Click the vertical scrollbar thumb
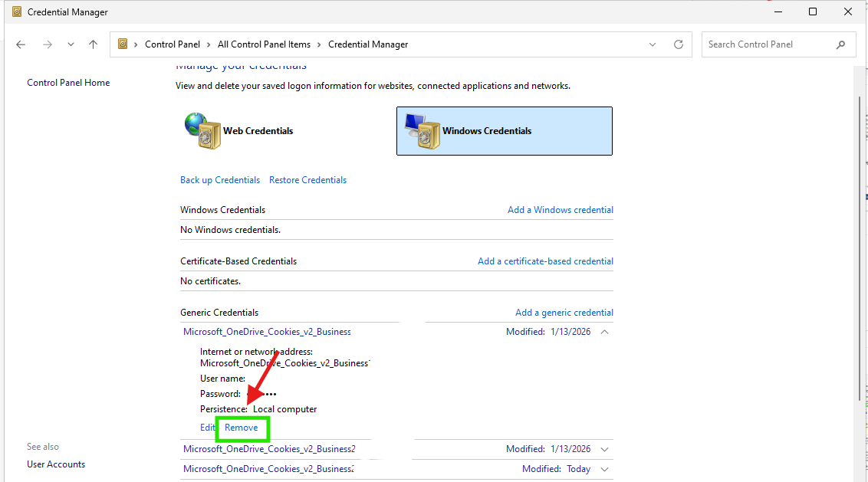This screenshot has height=482, width=868. [x=860, y=248]
